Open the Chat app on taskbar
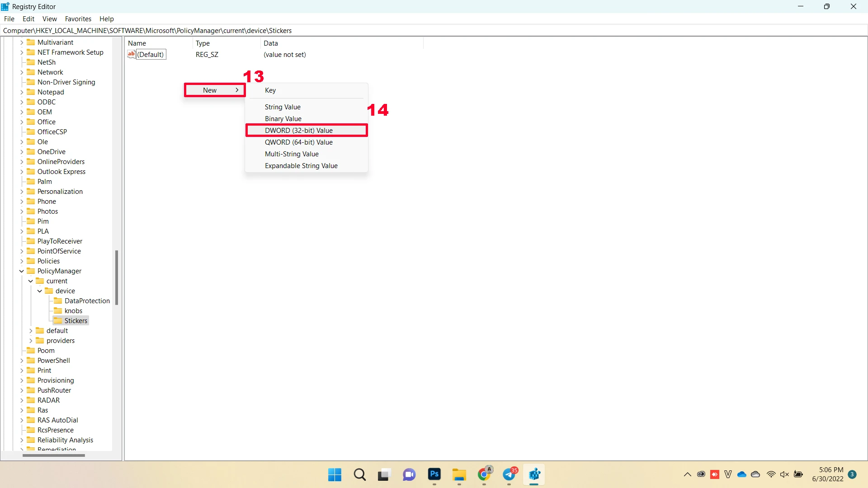868x488 pixels. [409, 475]
